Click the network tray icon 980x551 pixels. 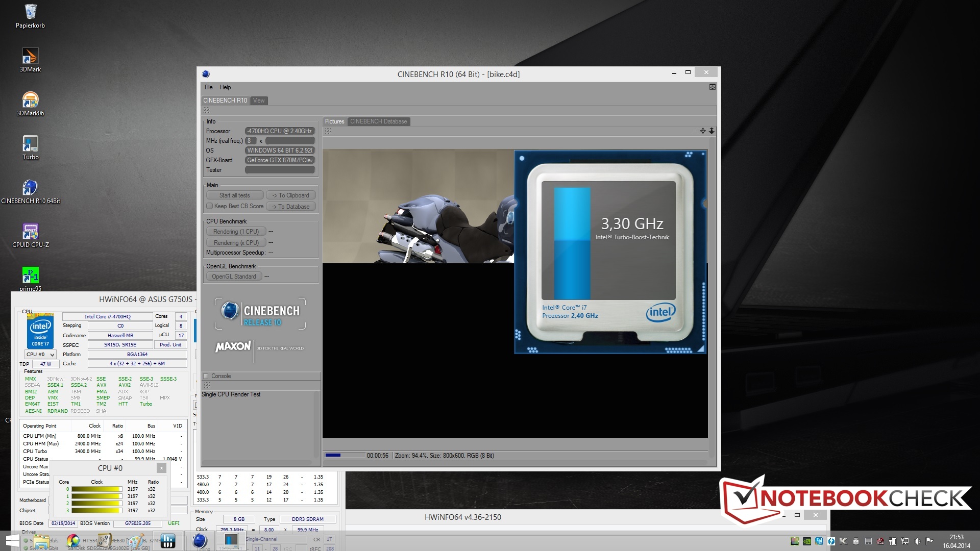tap(904, 541)
